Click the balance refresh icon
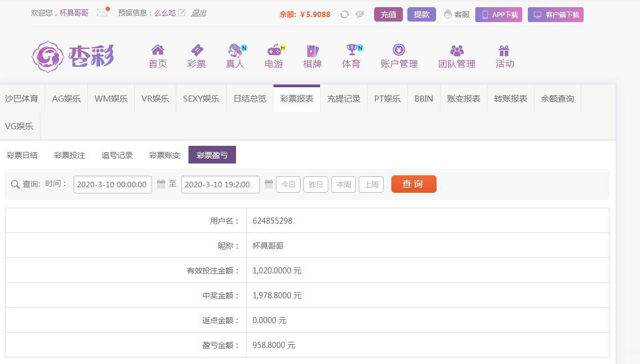Screen dimensions: 640x364 pos(344,14)
